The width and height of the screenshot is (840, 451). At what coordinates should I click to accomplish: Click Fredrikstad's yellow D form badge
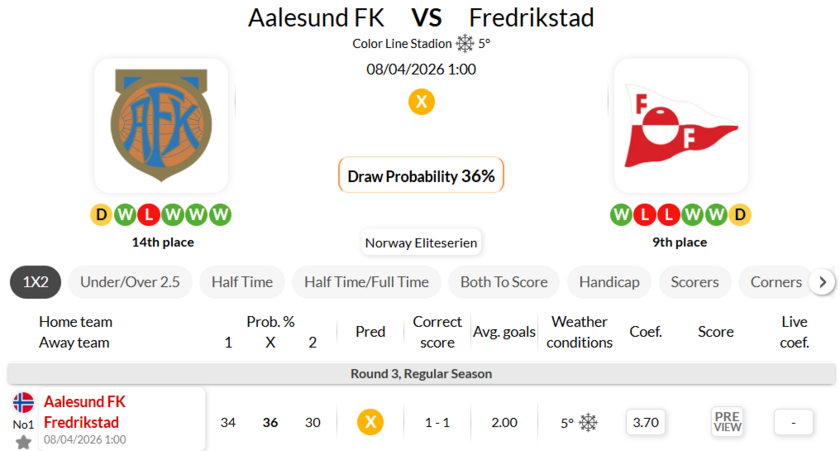pyautogui.click(x=740, y=214)
